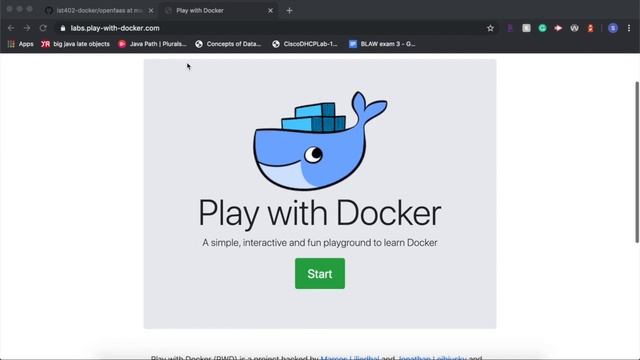The width and height of the screenshot is (640, 360).
Task: Click the Docker whale logo image
Action: click(320, 140)
